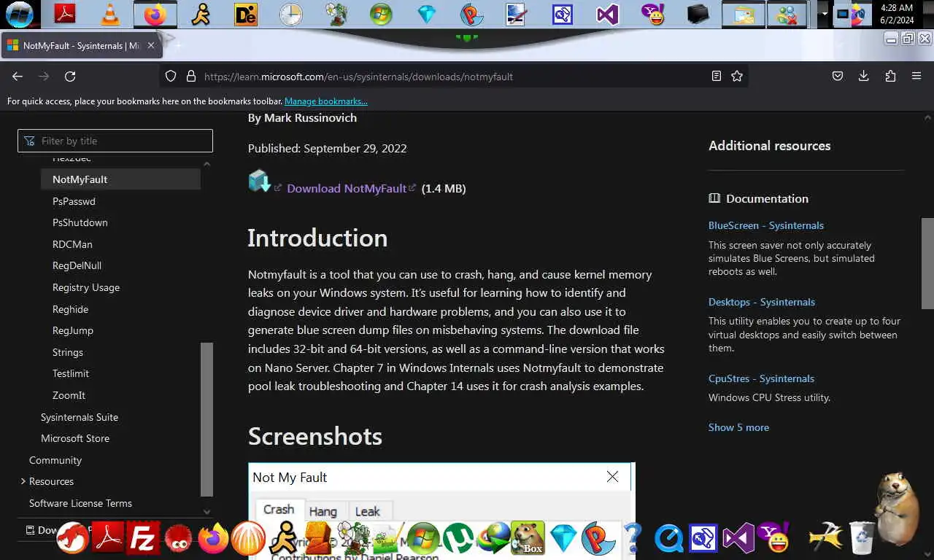
Task: Open RegDelNull in sidebar
Action: [x=77, y=265]
